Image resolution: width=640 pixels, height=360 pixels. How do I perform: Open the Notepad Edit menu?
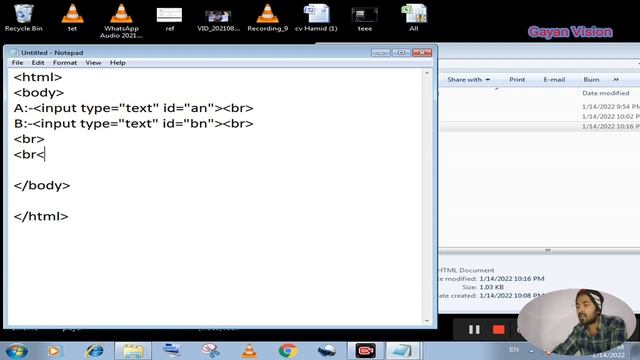coord(38,63)
